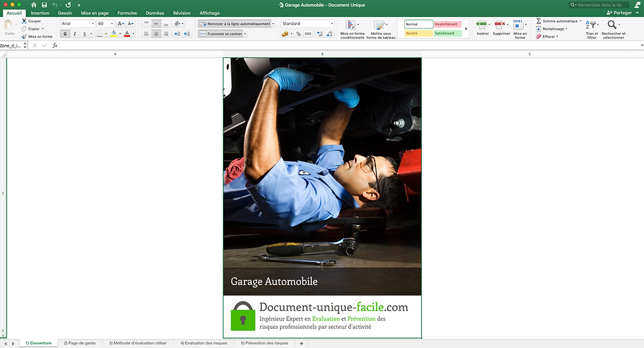This screenshot has width=644, height=348.
Task: Expand the Fusionner et centrer dropdown arrow
Action: click(244, 34)
